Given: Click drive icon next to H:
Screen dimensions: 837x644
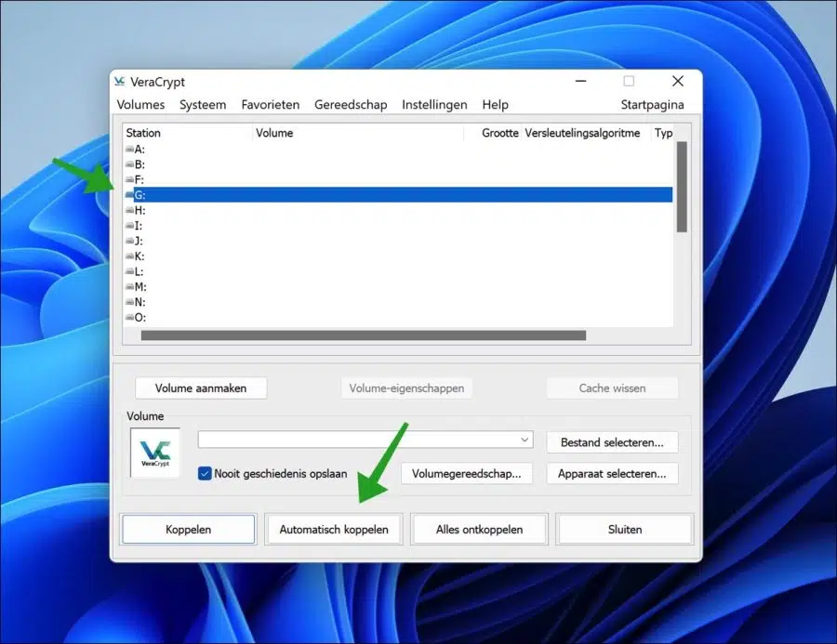Looking at the screenshot, I should pos(129,210).
